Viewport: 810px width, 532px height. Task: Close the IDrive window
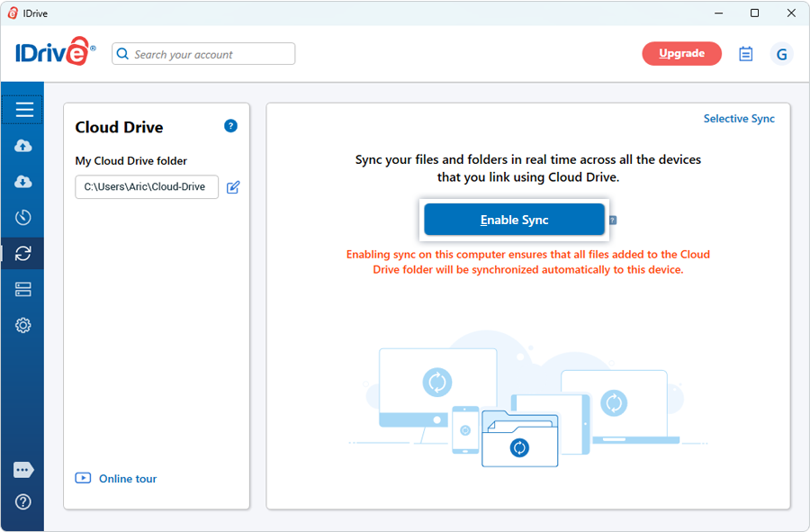pyautogui.click(x=791, y=13)
